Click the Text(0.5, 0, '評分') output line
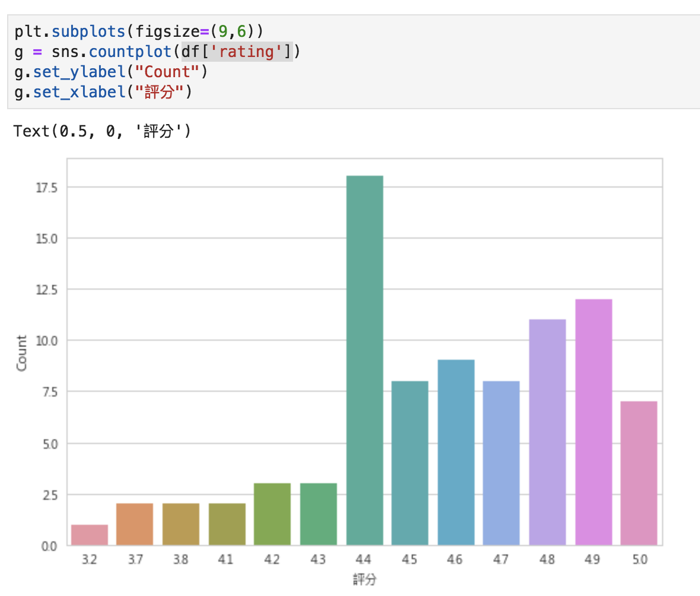 (102, 131)
